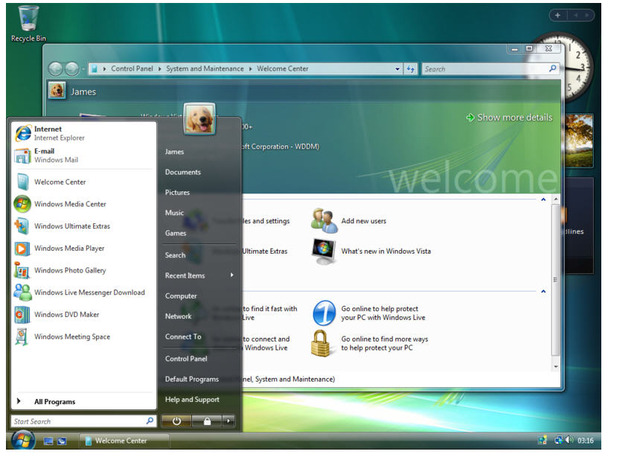Click the arrow after Control Panel breadcrumb
Image resolution: width=640 pixels, height=457 pixels.
pos(160,69)
